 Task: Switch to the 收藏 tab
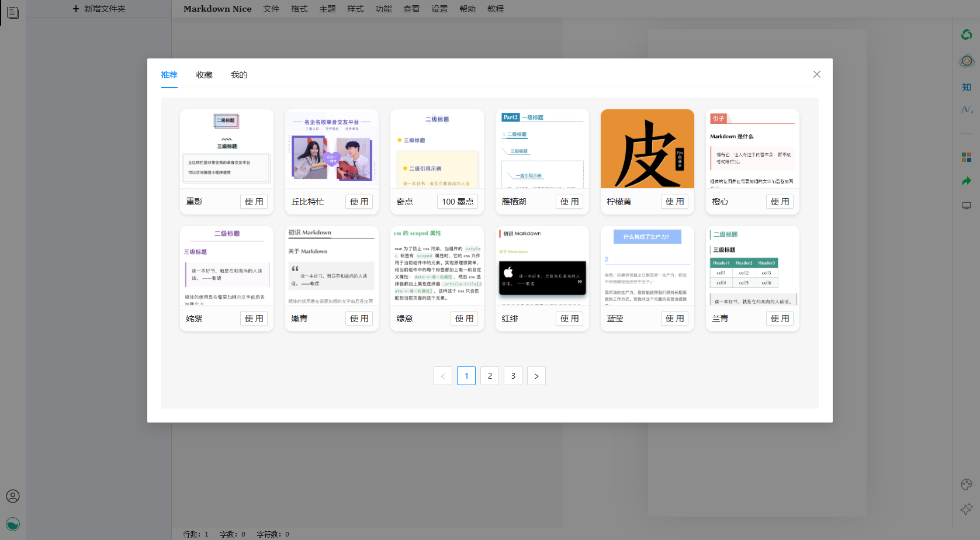pos(204,75)
